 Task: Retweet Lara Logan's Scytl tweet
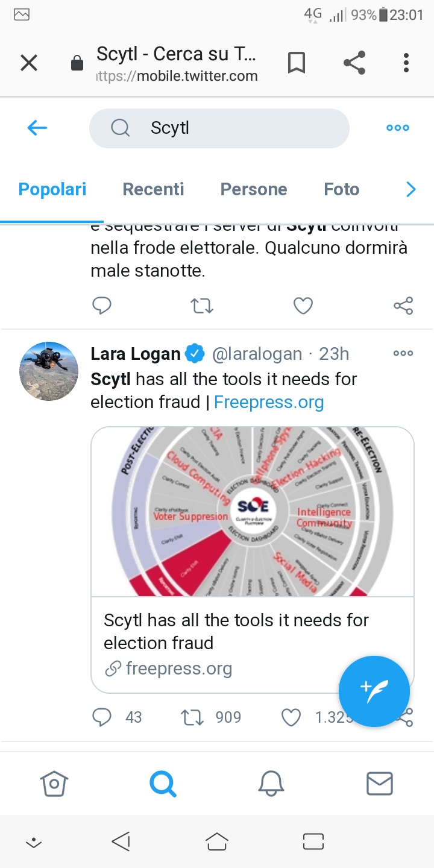[193, 717]
